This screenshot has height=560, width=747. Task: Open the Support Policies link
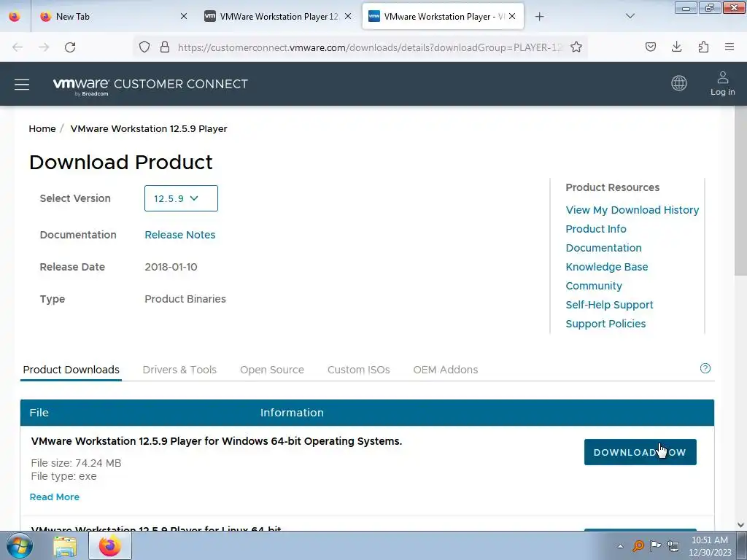point(605,324)
